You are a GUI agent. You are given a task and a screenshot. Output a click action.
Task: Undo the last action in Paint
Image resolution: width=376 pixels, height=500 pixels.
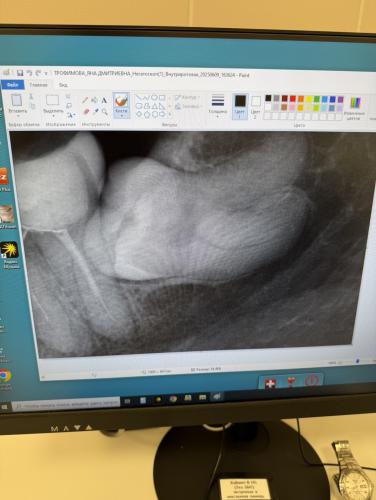click(x=29, y=73)
